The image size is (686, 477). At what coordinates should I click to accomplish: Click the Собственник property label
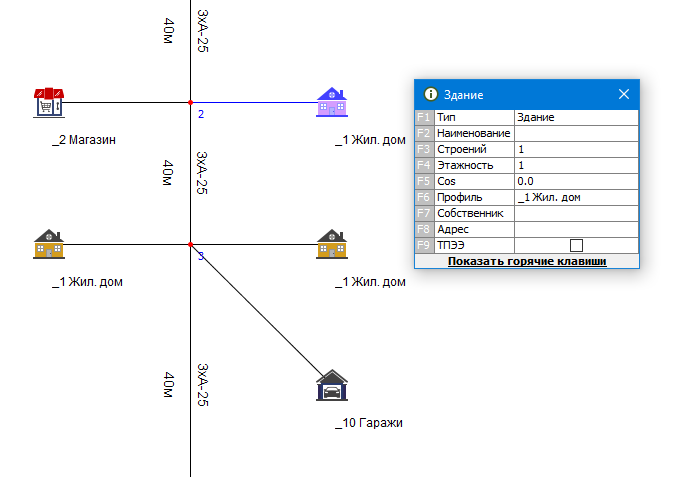point(474,213)
